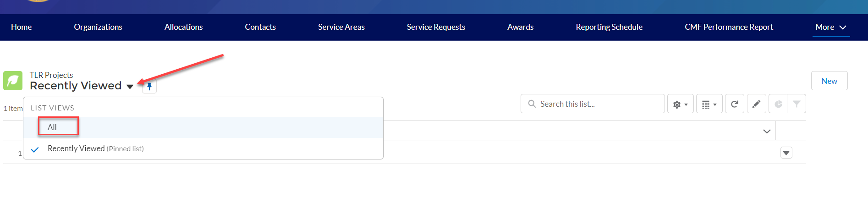Open list view controls gear menu

coord(680,104)
